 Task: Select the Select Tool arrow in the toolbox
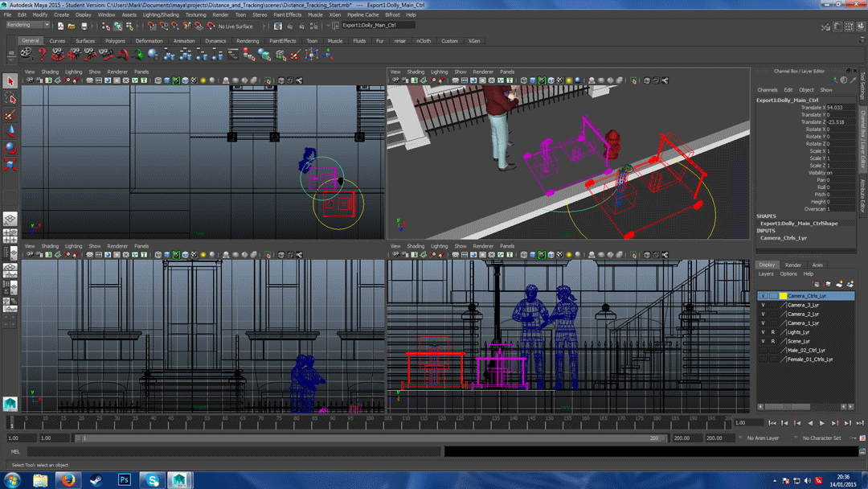click(x=10, y=81)
